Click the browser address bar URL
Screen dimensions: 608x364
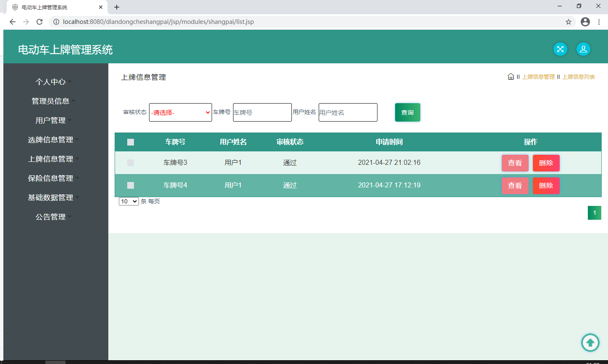(x=158, y=22)
